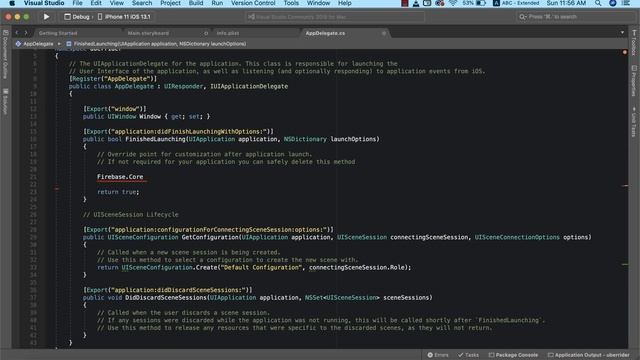Open the Debug configuration selector
Screen dimensions: 640x360
point(77,17)
